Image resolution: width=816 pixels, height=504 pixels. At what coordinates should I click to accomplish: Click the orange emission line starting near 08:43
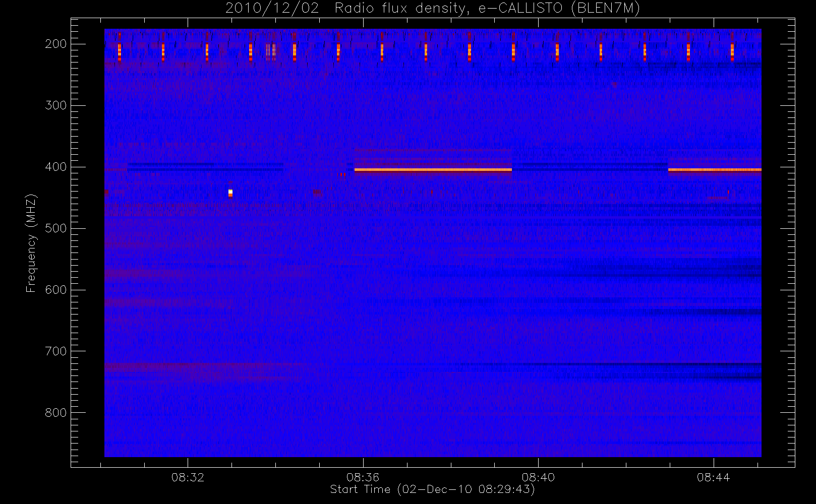tap(715, 170)
